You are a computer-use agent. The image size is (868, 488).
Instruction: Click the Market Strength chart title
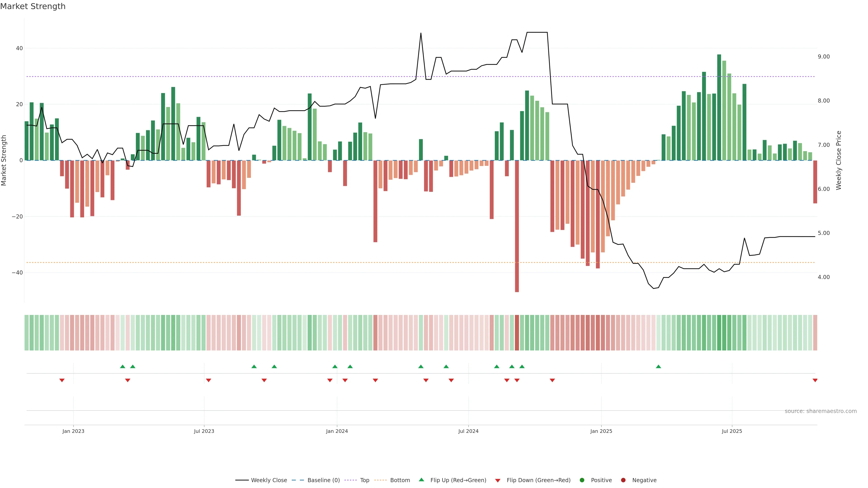click(33, 6)
